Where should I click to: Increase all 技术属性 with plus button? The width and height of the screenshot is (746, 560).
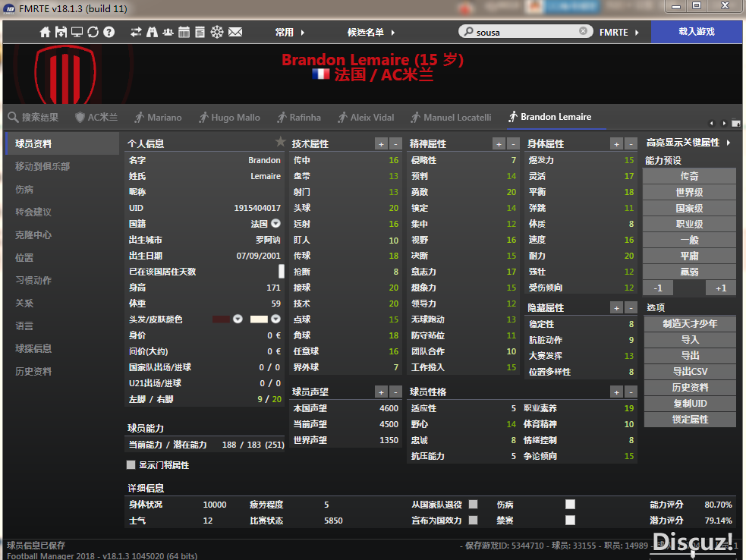pos(381,143)
